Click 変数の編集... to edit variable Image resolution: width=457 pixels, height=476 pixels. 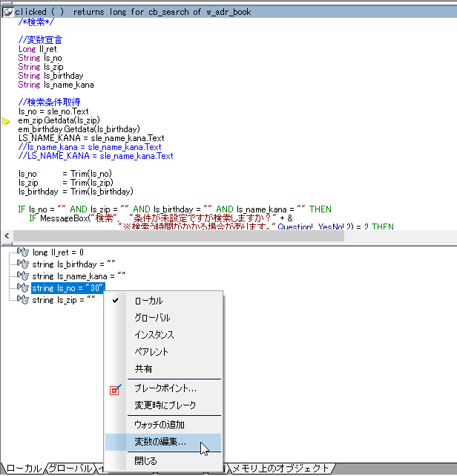point(160,443)
